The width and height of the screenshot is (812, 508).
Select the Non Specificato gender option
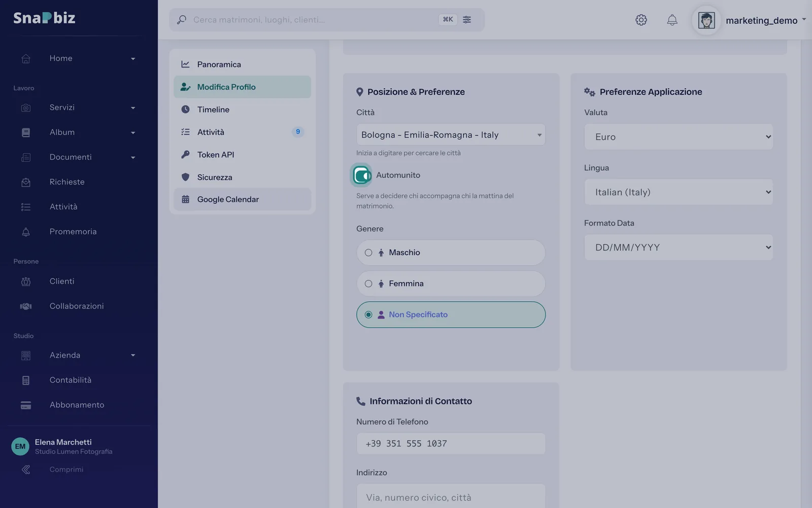(x=451, y=314)
